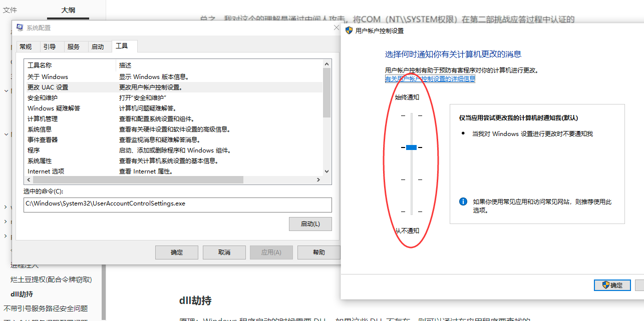Click the blue UAC notification slider thumb
The image size is (644, 321).
(411, 147)
